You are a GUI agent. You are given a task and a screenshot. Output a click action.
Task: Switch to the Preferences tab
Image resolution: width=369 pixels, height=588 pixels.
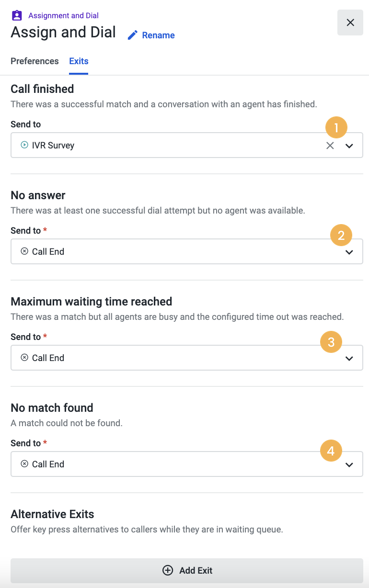35,61
